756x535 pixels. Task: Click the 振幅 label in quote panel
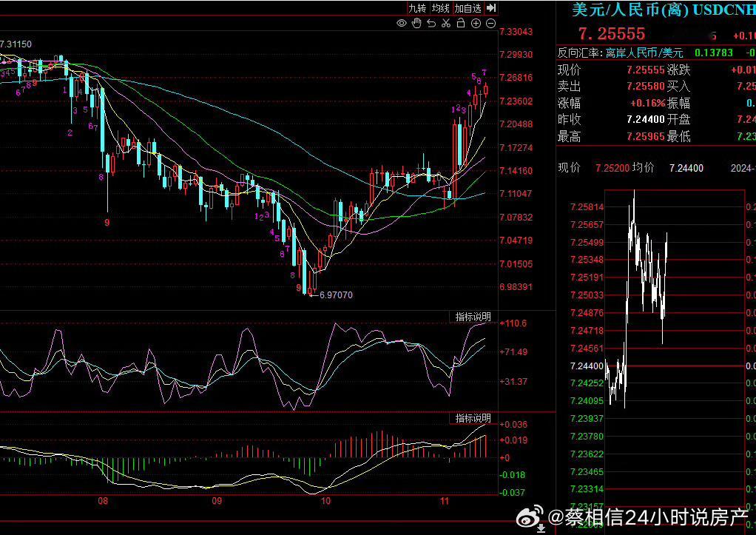tap(679, 104)
